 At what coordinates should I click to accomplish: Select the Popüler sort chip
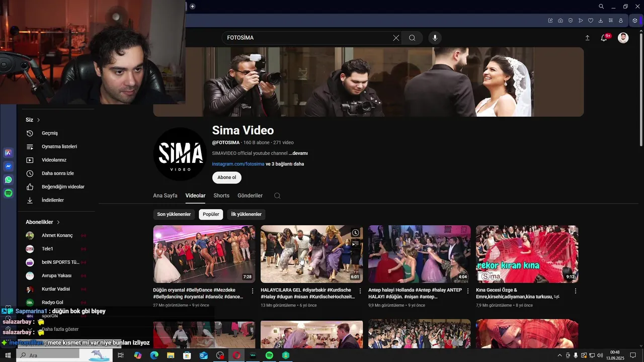(211, 214)
